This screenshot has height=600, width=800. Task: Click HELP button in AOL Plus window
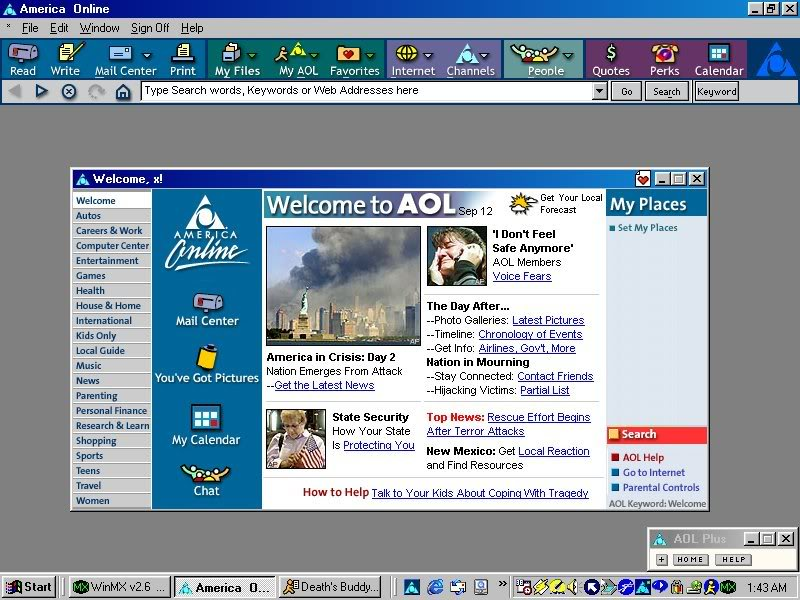(733, 559)
